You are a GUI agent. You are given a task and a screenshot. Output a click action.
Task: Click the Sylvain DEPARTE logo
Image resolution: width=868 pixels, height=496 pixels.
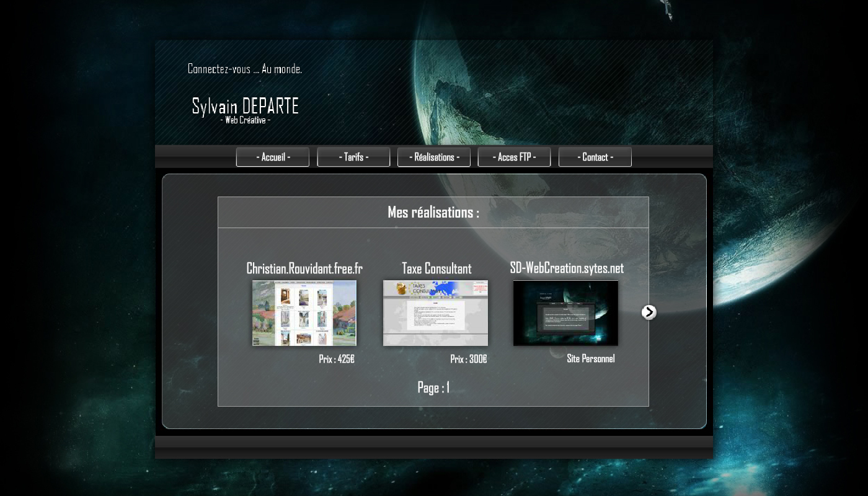point(246,105)
